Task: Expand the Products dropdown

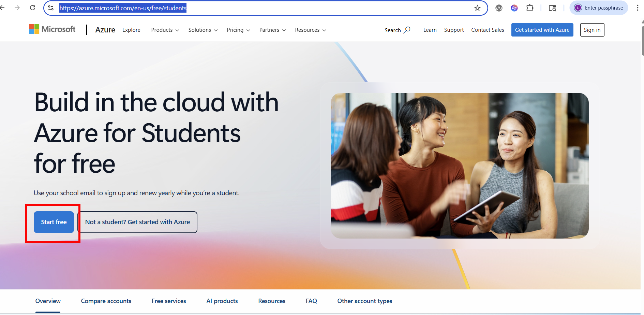Action: (165, 30)
